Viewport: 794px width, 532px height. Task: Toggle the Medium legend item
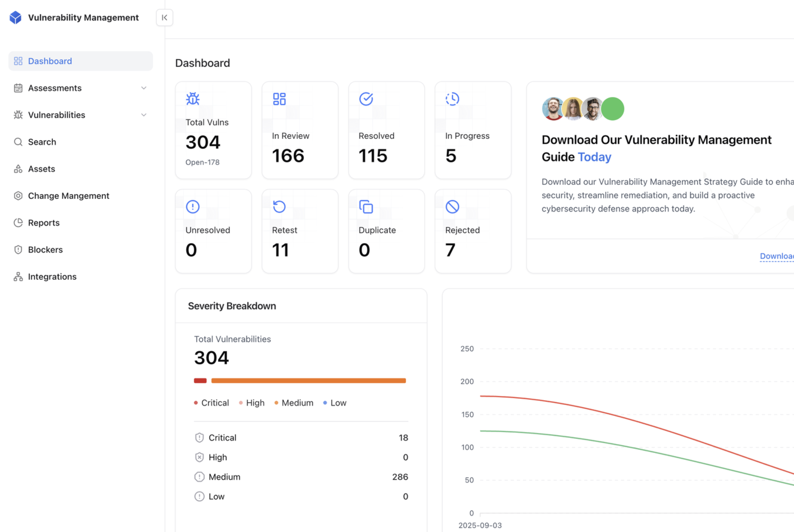tap(294, 403)
